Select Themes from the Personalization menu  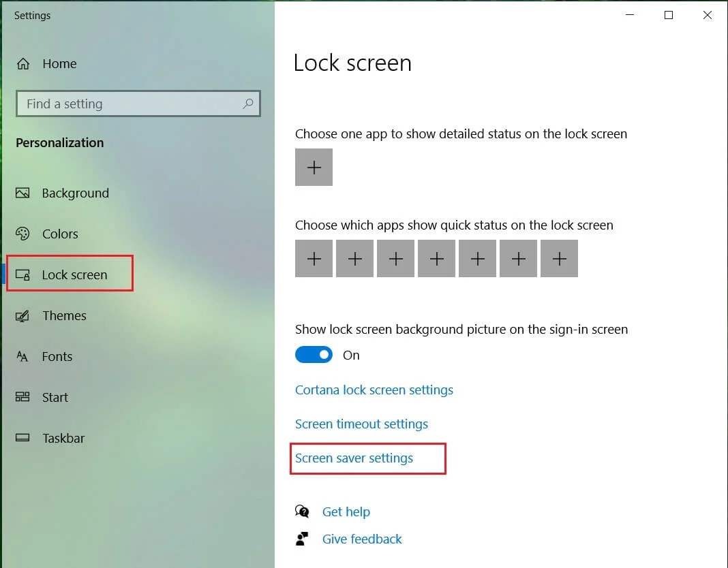tap(65, 315)
